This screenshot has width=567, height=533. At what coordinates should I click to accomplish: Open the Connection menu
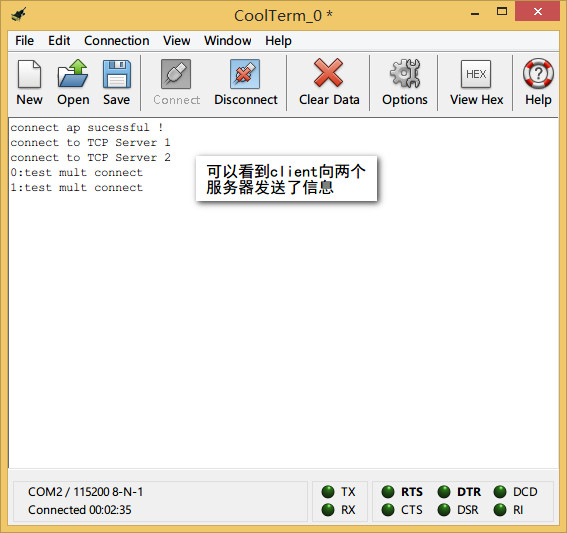(116, 40)
